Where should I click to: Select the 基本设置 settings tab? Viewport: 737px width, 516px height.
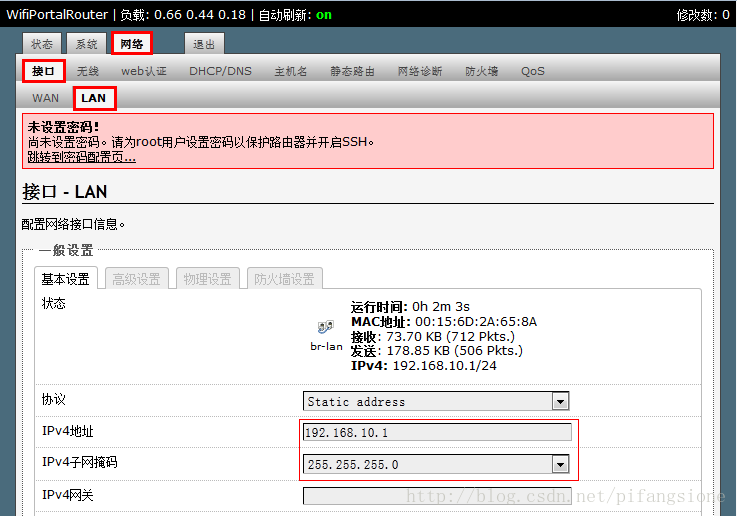(66, 279)
